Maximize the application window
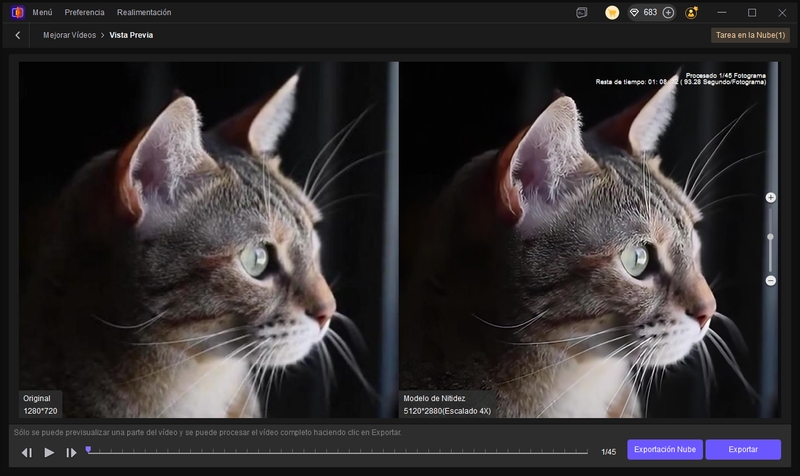800x476 pixels. pyautogui.click(x=752, y=13)
